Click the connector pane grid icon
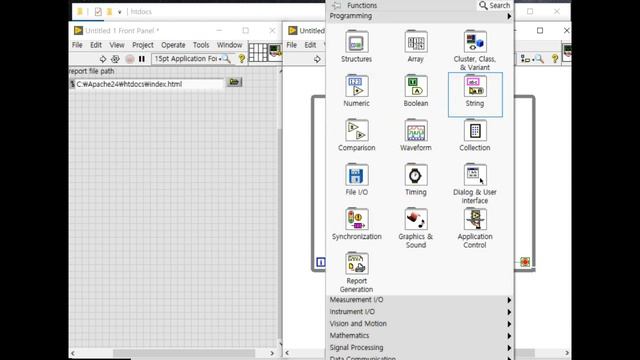640x360 pixels. click(258, 52)
